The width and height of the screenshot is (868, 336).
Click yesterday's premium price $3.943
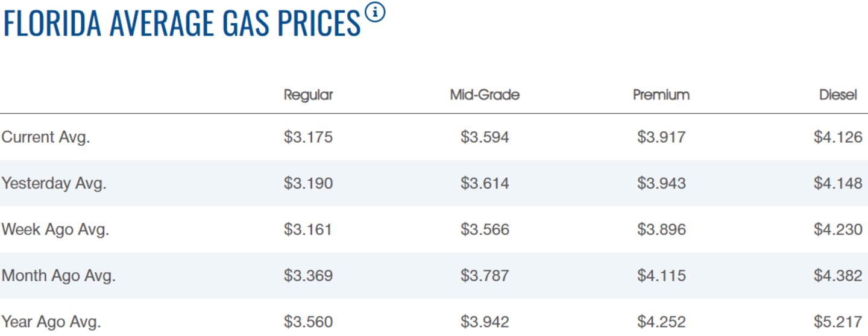(661, 183)
